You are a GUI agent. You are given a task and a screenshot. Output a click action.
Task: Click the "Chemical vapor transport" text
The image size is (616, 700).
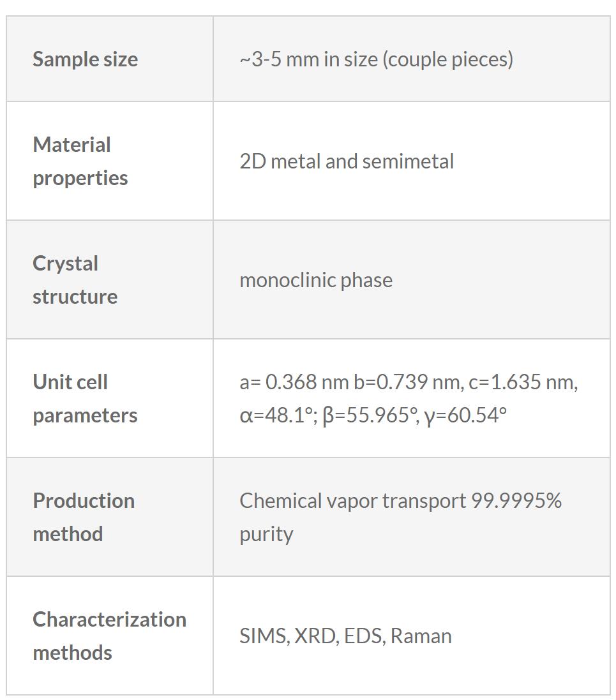[353, 501]
